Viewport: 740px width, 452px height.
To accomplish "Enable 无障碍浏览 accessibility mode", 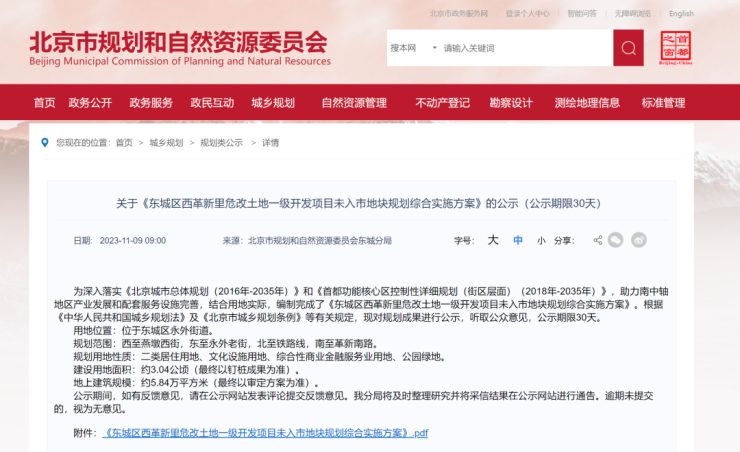I will click(x=632, y=14).
